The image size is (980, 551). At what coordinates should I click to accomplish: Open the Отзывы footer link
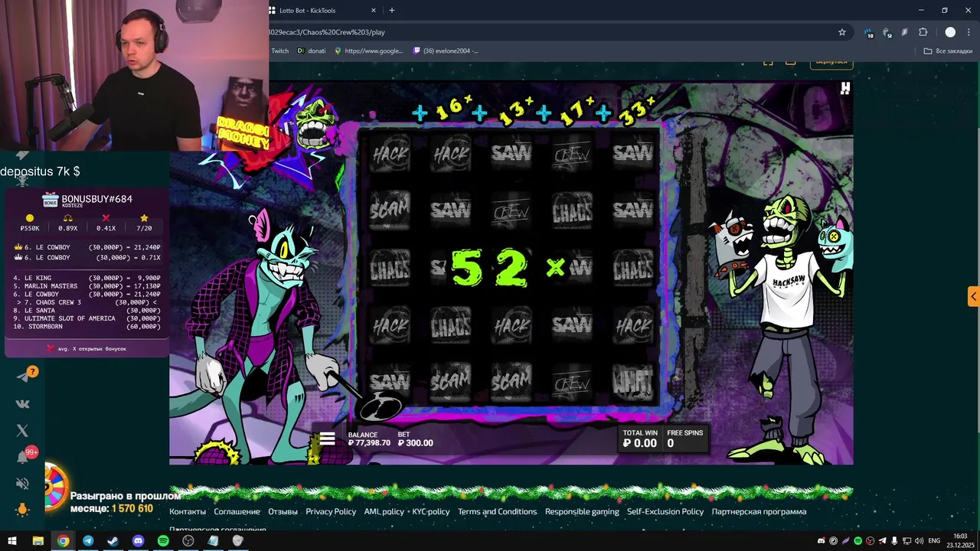pos(283,511)
